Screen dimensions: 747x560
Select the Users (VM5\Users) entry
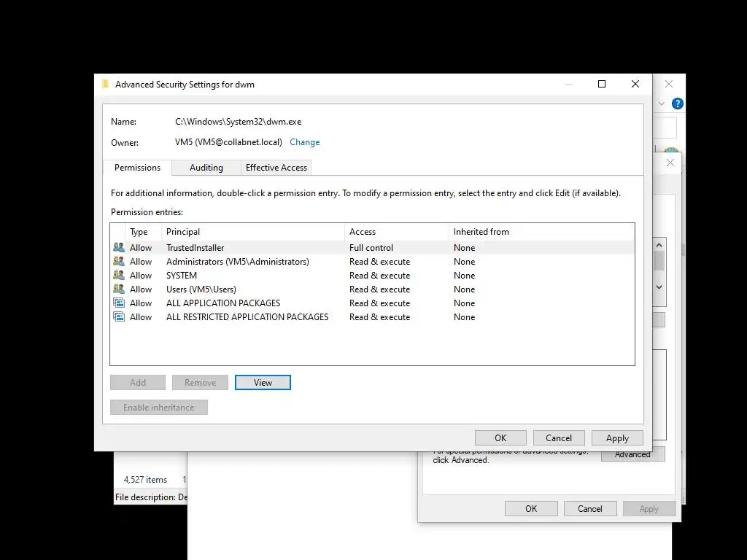(372, 289)
